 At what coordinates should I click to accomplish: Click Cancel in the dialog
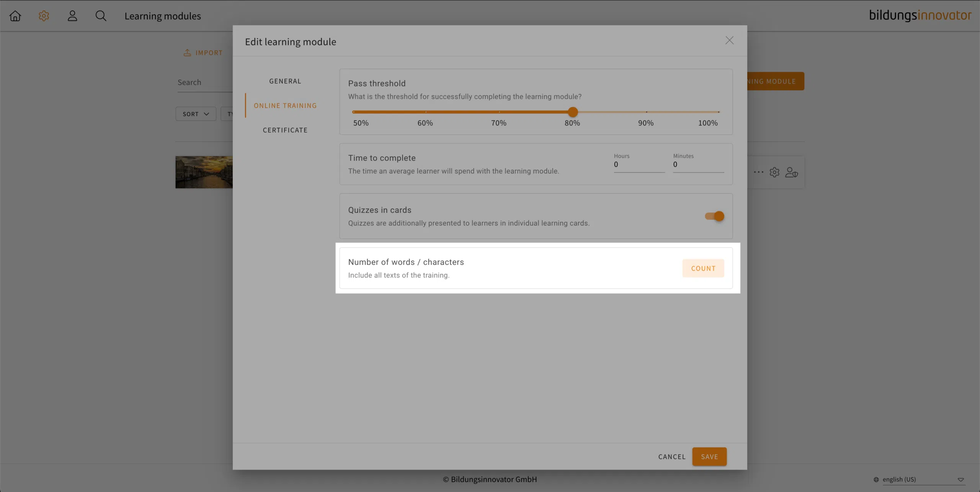[672, 457]
